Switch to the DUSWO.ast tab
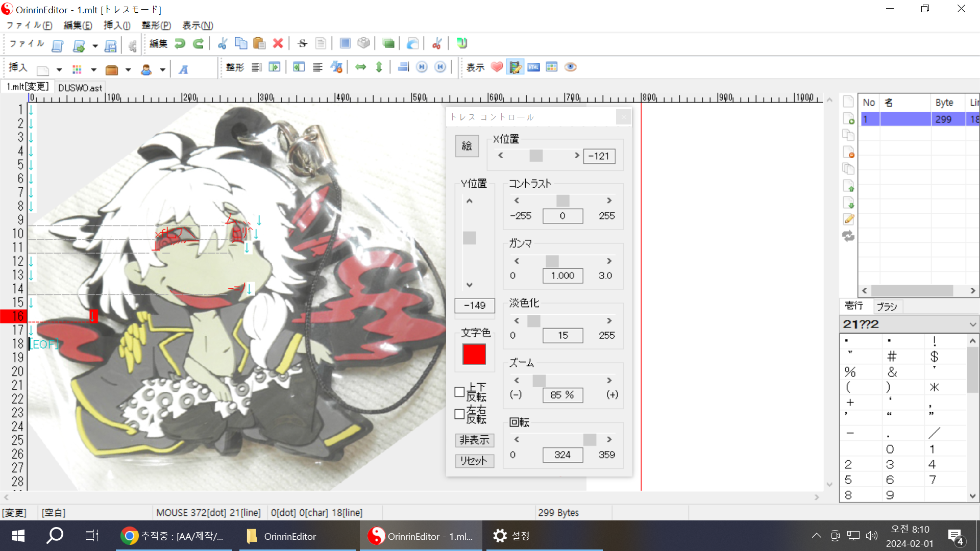980x551 pixels. (x=80, y=88)
